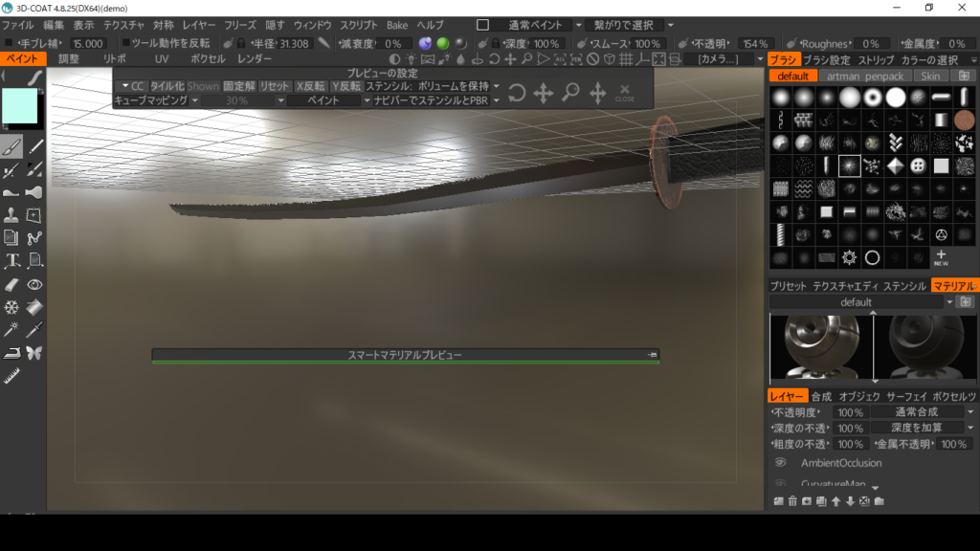Click the リセット button in preview settings
The image size is (980, 551).
[275, 86]
